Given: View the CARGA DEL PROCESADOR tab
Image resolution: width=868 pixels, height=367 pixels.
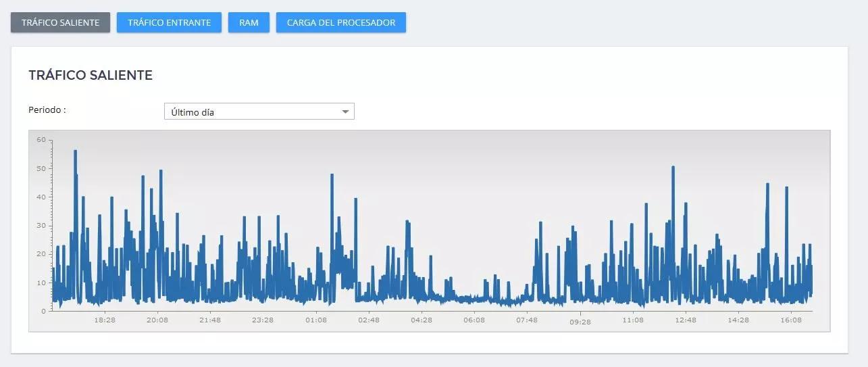Looking at the screenshot, I should click(340, 22).
